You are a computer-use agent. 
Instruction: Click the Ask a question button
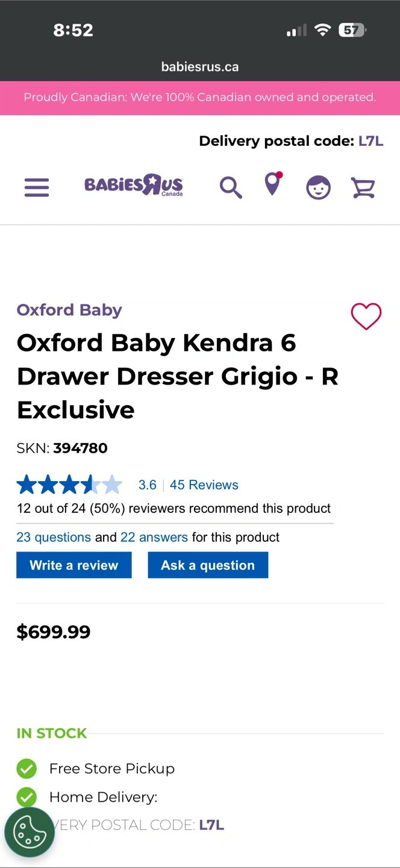coord(208,565)
